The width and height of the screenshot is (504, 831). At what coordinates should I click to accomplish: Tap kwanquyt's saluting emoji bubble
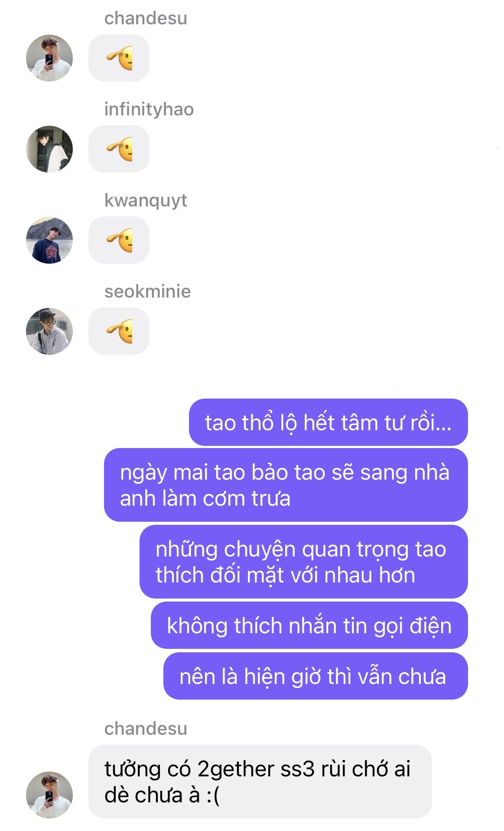pyautogui.click(x=119, y=240)
